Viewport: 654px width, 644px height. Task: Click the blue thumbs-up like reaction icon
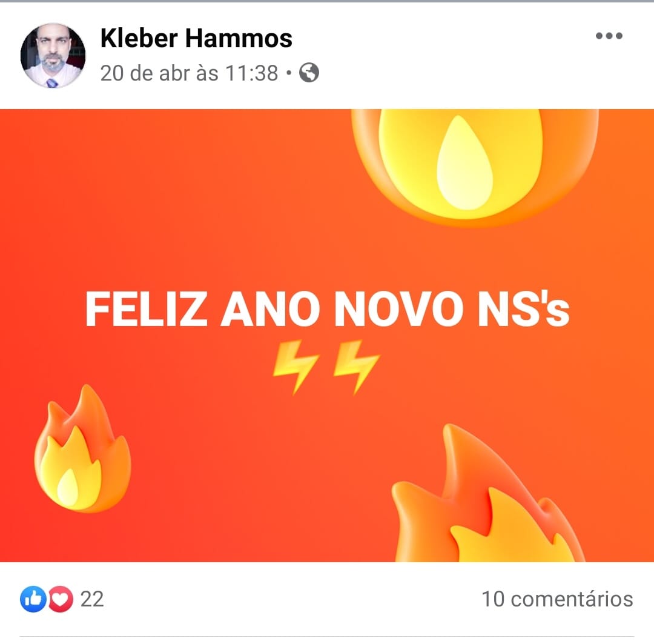(33, 599)
